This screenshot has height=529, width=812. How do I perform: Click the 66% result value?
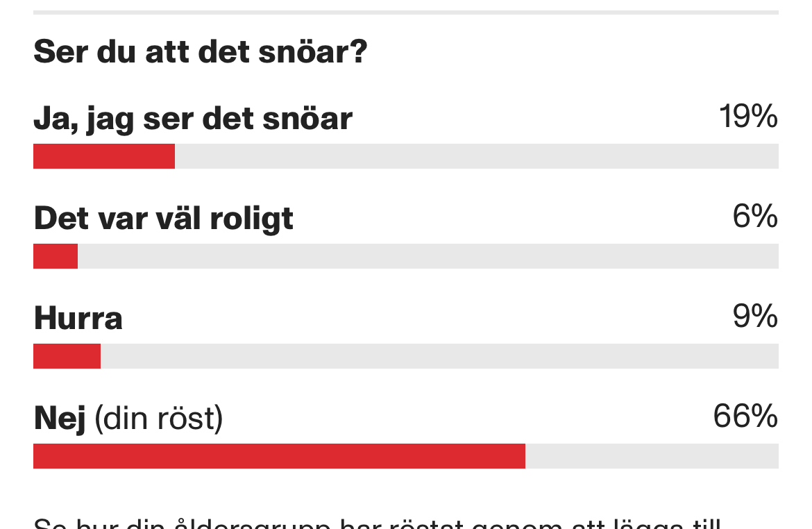745,417
